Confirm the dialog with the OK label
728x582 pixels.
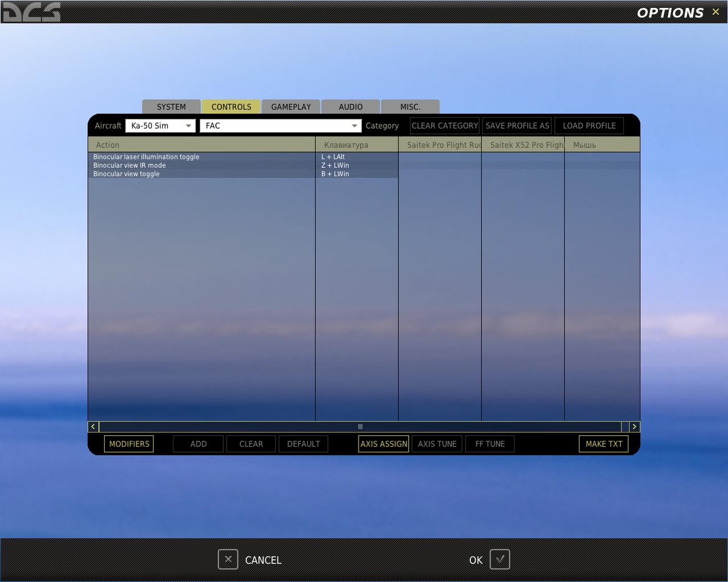(x=476, y=560)
